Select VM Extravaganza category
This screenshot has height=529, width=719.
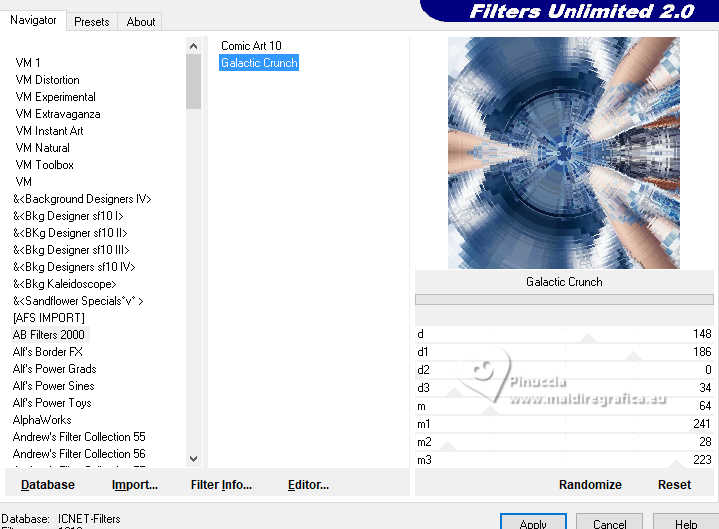point(58,114)
